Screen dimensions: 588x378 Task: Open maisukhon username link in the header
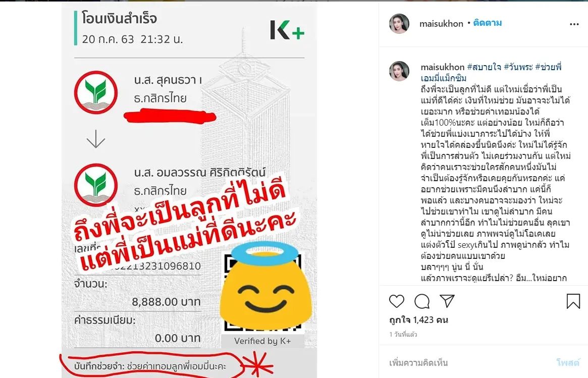[441, 24]
